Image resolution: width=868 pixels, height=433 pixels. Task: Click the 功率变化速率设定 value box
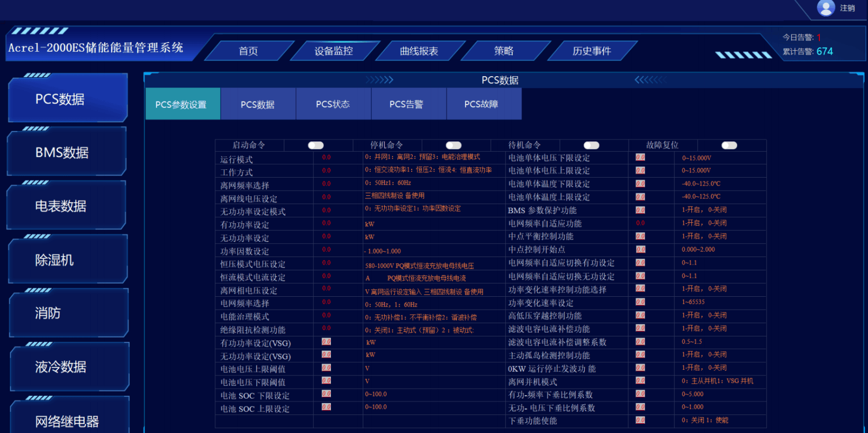641,302
